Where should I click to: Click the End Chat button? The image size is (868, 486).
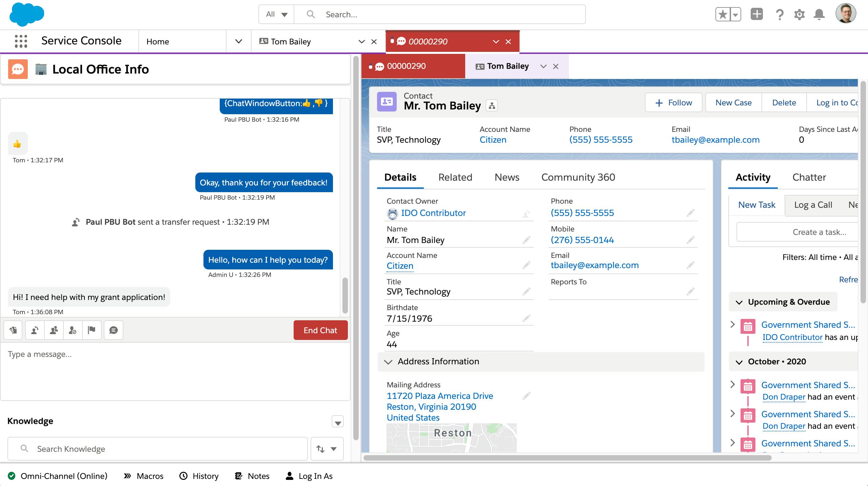pos(320,330)
